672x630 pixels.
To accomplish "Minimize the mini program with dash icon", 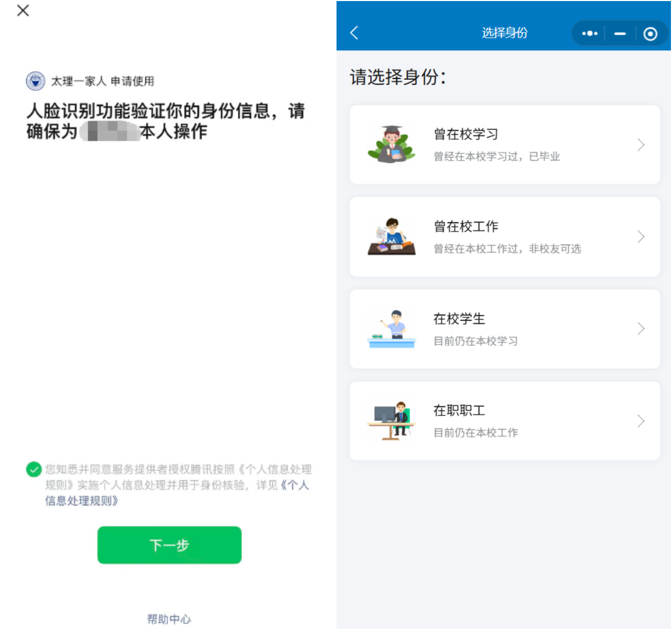I will coord(620,34).
